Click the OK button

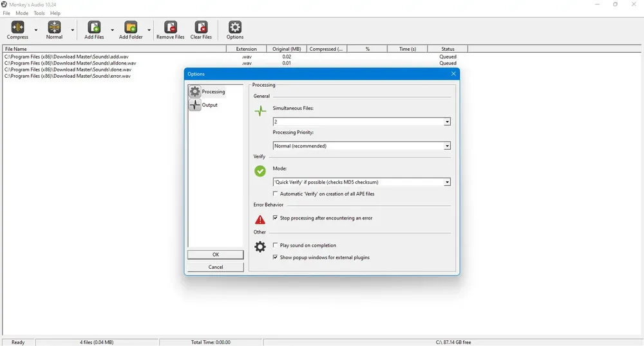(216, 255)
